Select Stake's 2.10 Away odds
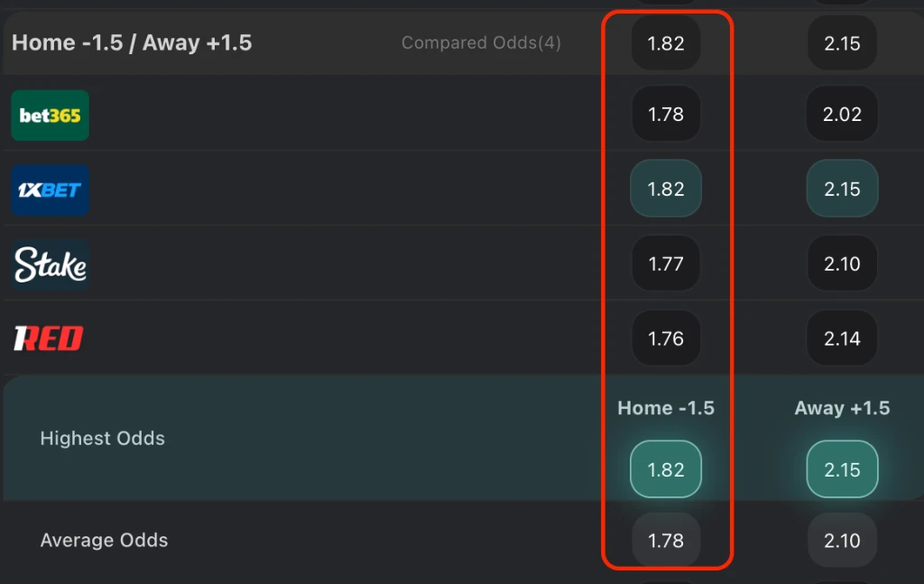 (841, 264)
